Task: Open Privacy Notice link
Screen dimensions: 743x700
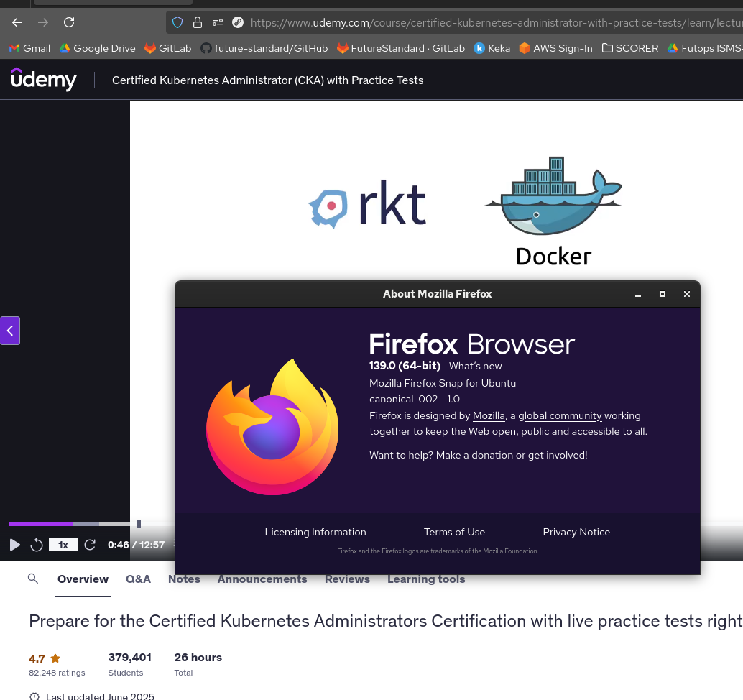Action: point(576,532)
